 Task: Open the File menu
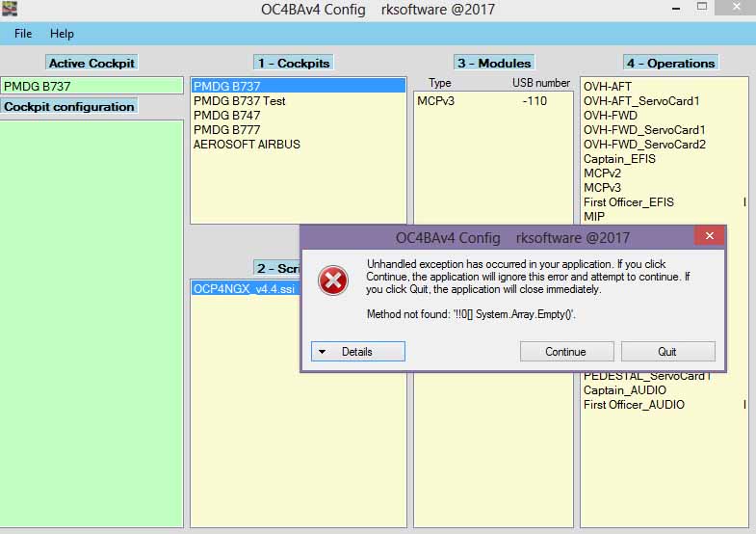(23, 34)
